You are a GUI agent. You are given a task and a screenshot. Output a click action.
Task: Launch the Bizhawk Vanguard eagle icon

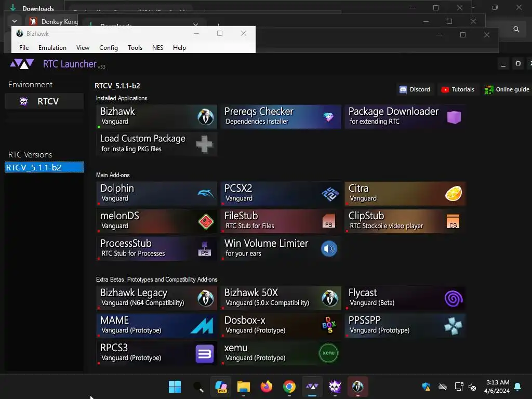pyautogui.click(x=206, y=117)
